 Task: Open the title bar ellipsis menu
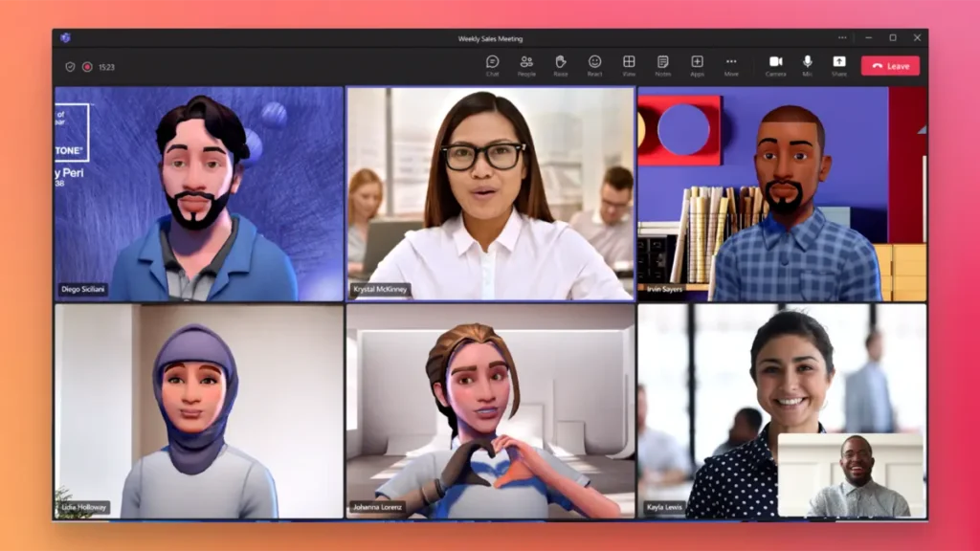tap(841, 37)
